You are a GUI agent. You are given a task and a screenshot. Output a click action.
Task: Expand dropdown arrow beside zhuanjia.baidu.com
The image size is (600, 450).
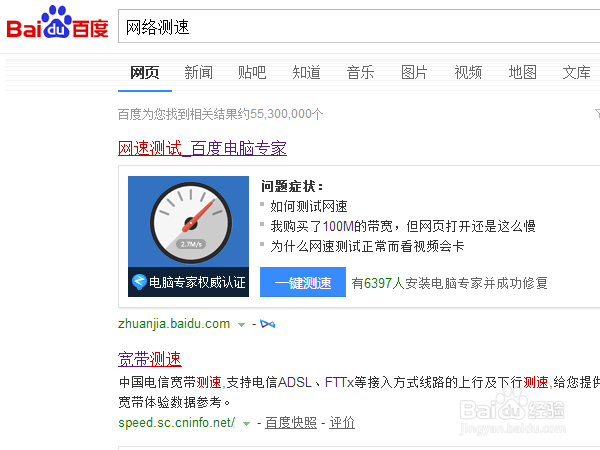(x=241, y=325)
